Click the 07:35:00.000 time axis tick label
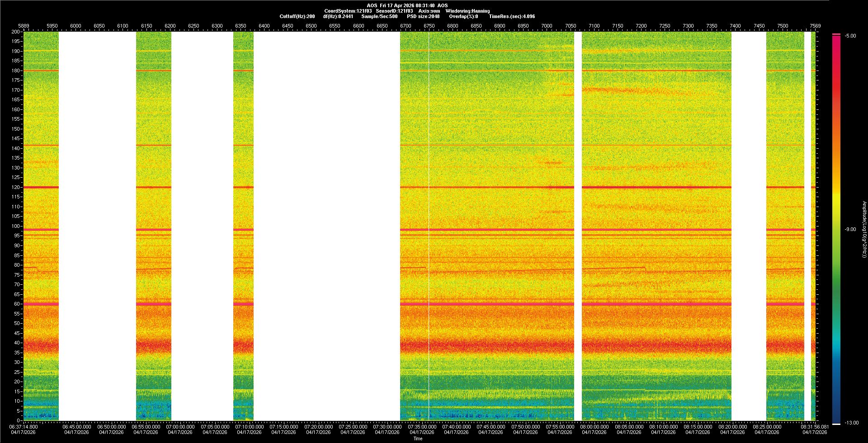The height and width of the screenshot is (443, 868). tap(422, 427)
